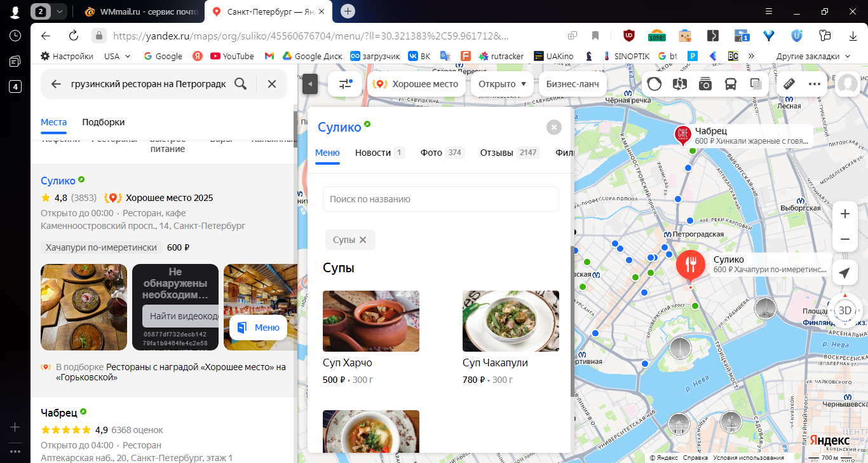Select the 'Хачапури по-имеретински' price chip

coord(102,248)
